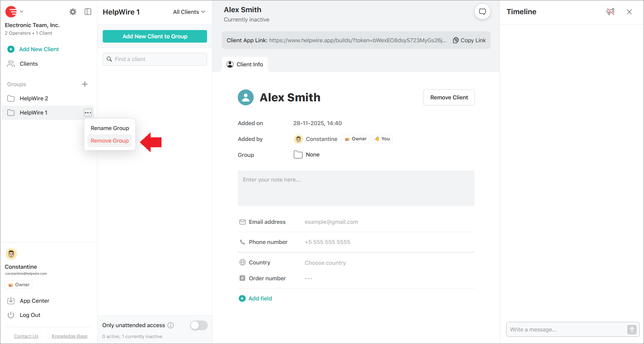Expand the account chevron beside the logo

(21, 12)
